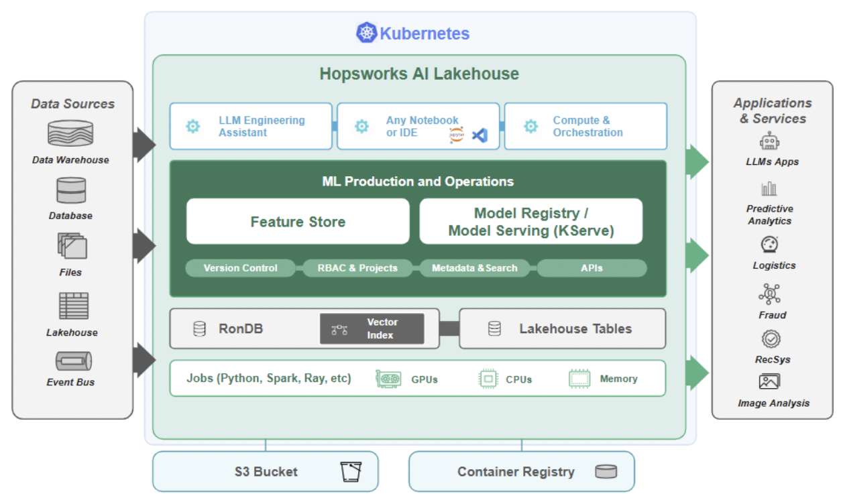Click the S3 Bucket pail icon
The image size is (841, 504).
click(x=351, y=471)
